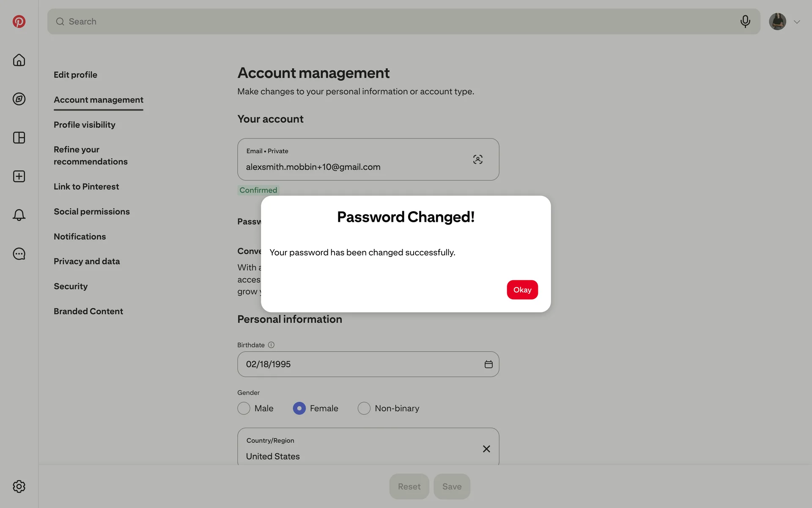Click the Pinterest logo icon

pyautogui.click(x=19, y=22)
